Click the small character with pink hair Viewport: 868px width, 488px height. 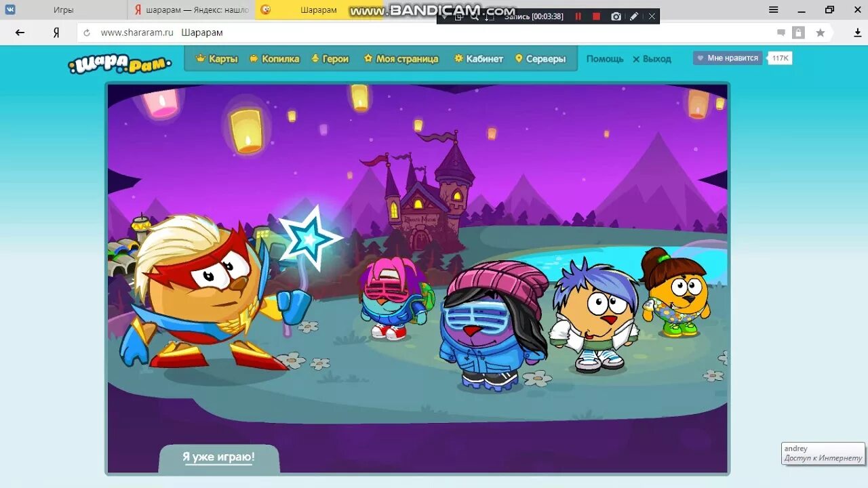393,298
